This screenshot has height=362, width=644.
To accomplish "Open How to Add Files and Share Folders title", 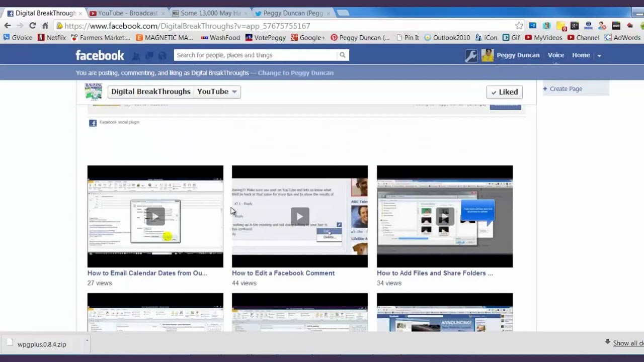I will [x=435, y=273].
